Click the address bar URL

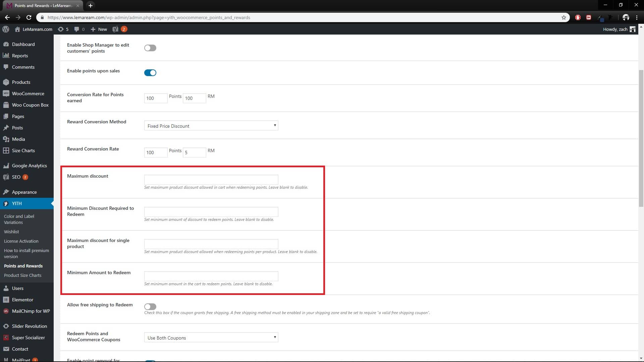(149, 17)
